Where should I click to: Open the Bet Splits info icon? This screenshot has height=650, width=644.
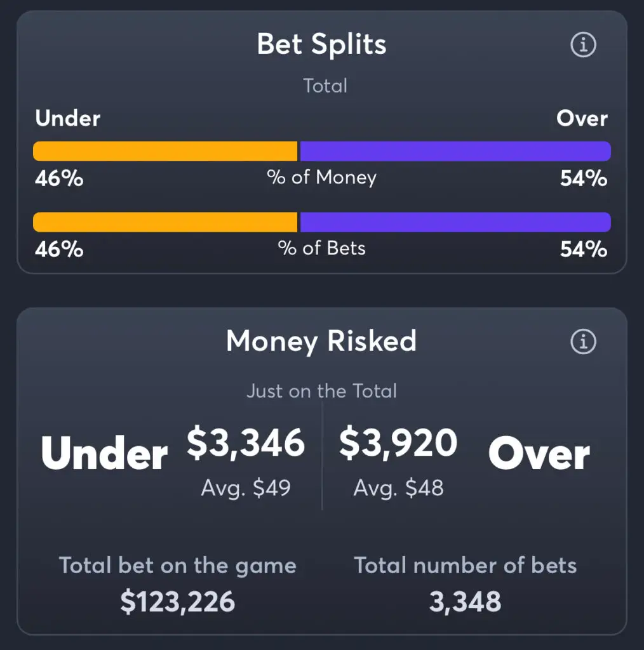click(583, 44)
